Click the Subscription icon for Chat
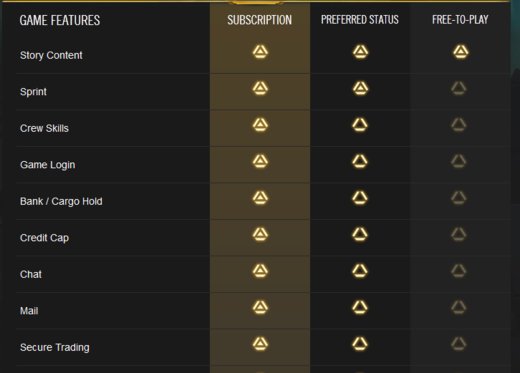 pyautogui.click(x=260, y=271)
